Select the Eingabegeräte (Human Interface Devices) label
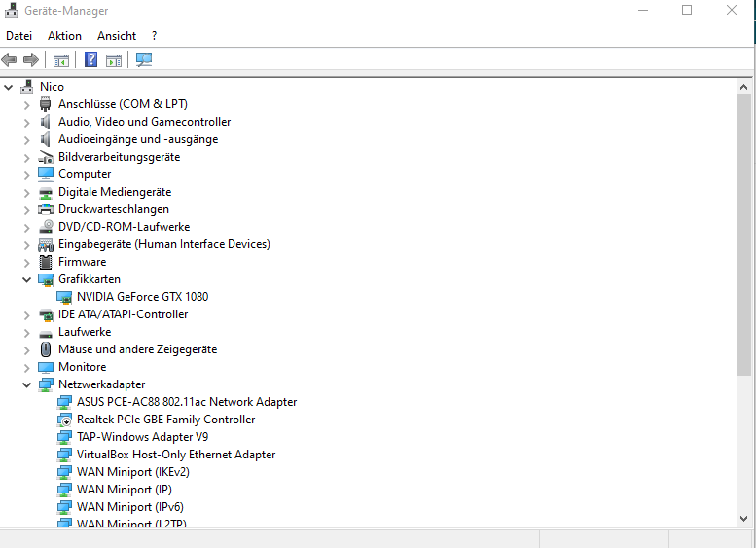 [x=163, y=244]
